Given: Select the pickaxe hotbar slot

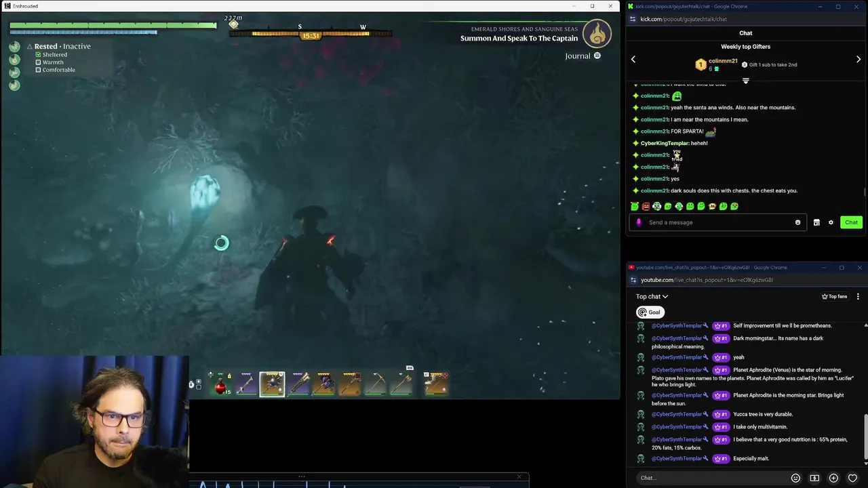Looking at the screenshot, I should (x=376, y=384).
